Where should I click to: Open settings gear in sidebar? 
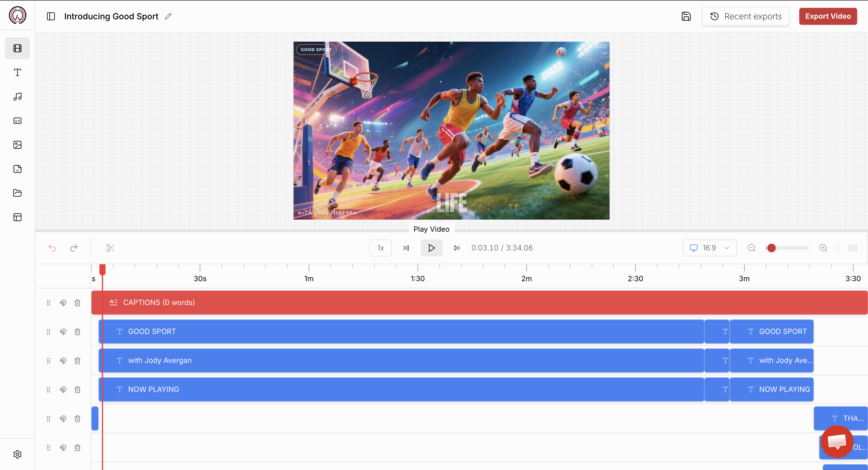tap(17, 454)
